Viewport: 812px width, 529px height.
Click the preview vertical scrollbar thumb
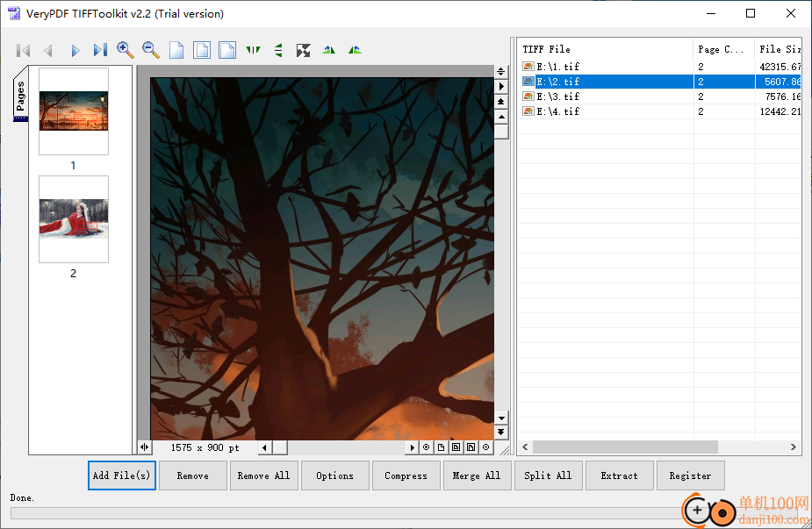pos(500,132)
